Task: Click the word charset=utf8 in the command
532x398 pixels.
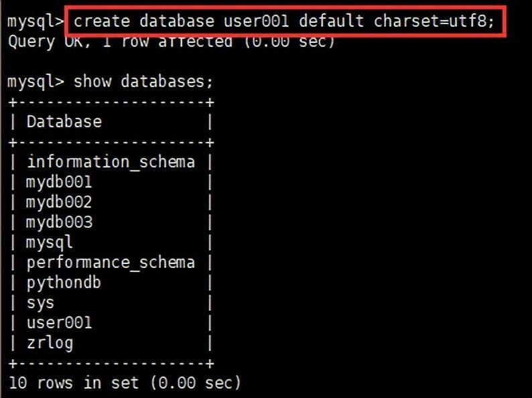Action: click(434, 21)
